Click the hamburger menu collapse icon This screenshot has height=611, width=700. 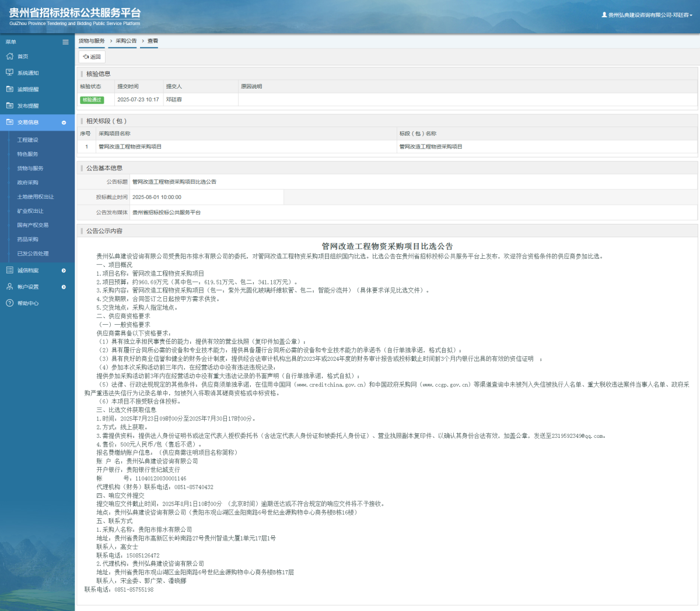(x=65, y=42)
